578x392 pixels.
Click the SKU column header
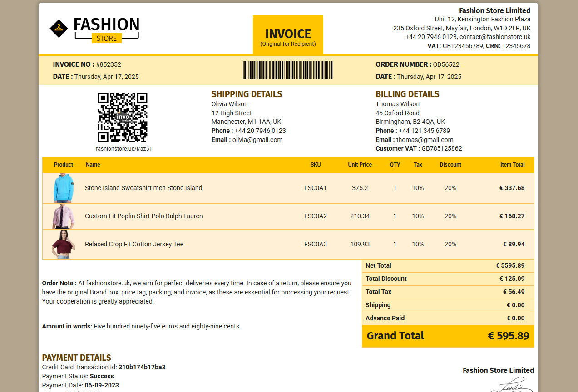pyautogui.click(x=316, y=165)
